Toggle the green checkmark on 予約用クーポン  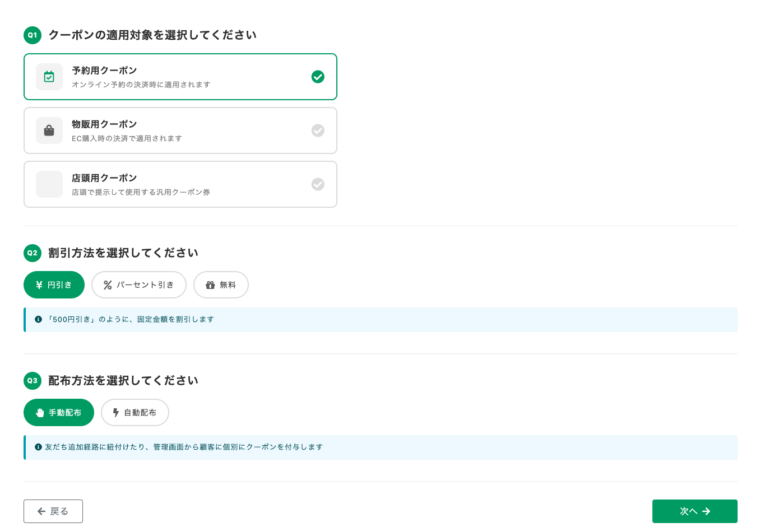click(318, 77)
